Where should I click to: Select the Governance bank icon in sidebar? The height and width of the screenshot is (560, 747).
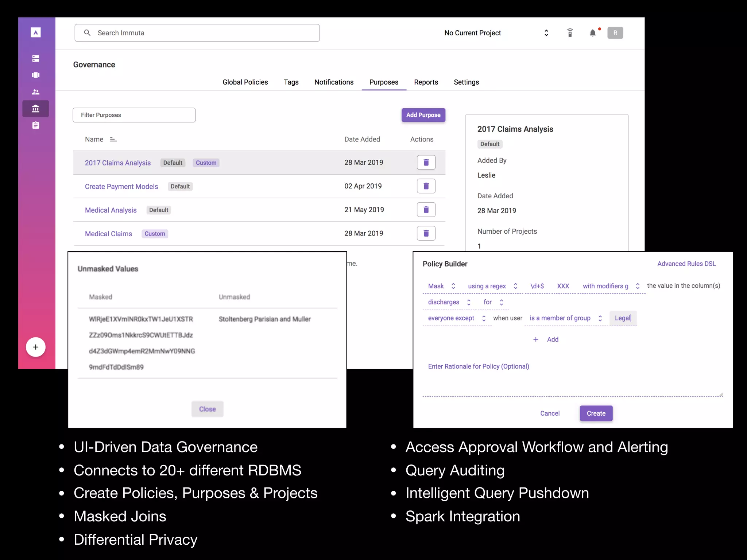(35, 109)
